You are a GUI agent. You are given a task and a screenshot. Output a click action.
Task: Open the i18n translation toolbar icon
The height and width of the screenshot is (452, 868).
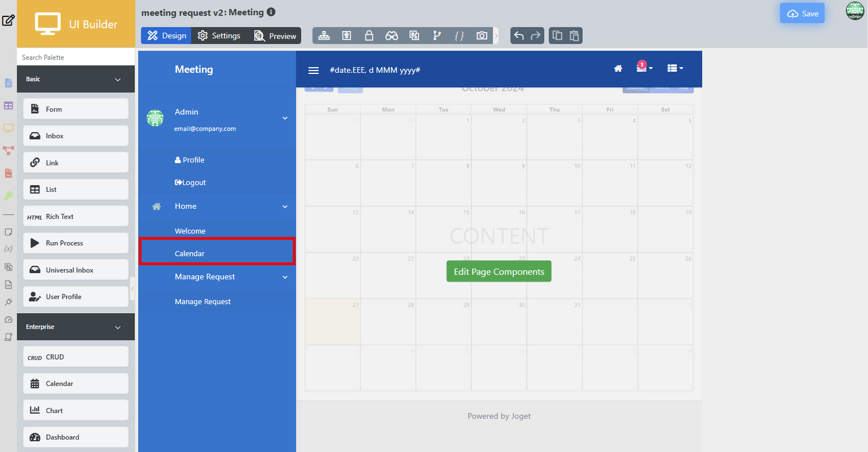tap(415, 36)
